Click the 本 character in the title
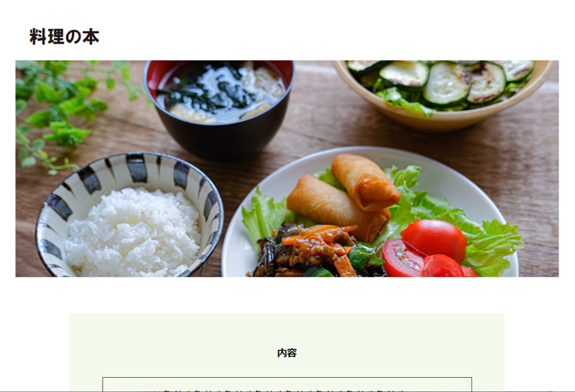The width and height of the screenshot is (575, 392). point(90,36)
